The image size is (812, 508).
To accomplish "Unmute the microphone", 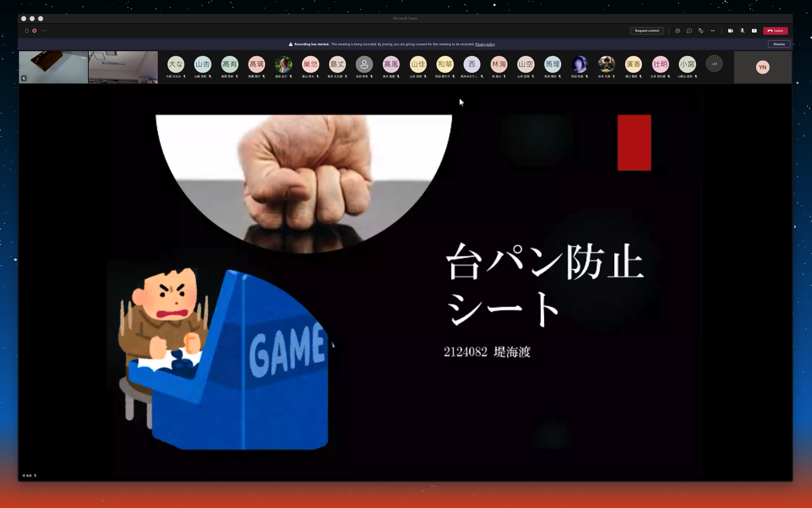I will pos(742,31).
